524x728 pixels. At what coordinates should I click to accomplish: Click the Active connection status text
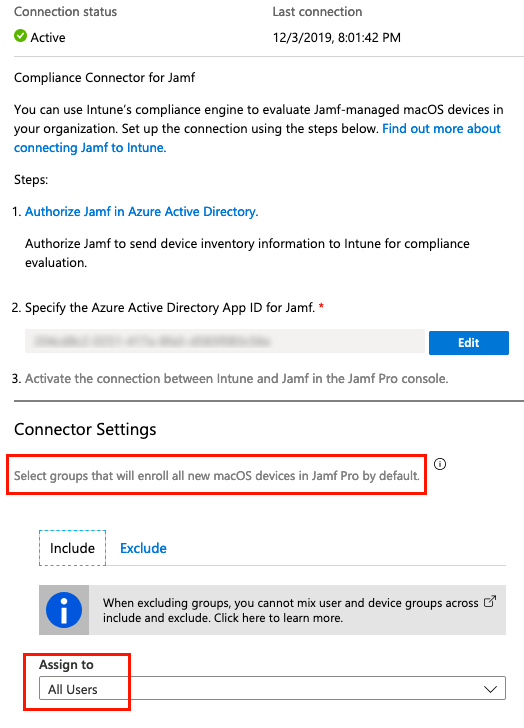48,38
